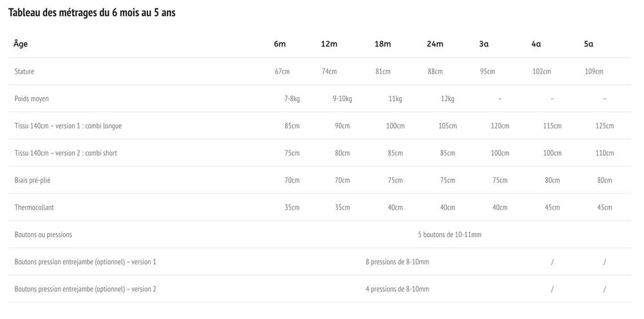Screen dimensions: 644x319
Task: Click the 'Poids moyen' row label
Action: (x=32, y=99)
